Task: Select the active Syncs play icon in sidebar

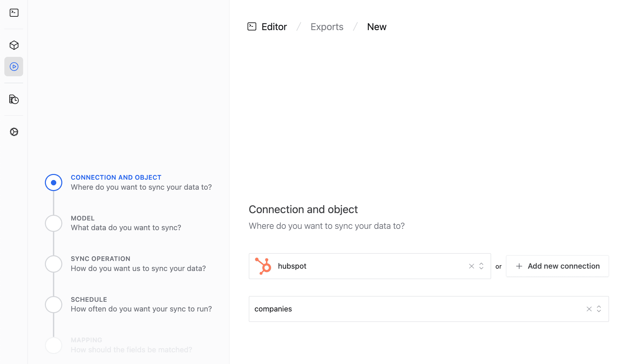Action: coord(14,66)
